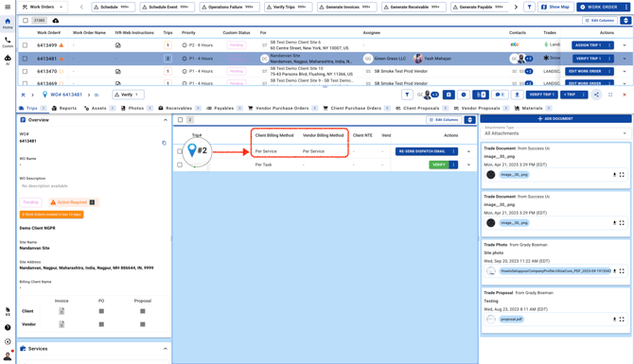Open the Client invoice document icon
Screen dimensions: 634x364
(x=62, y=311)
